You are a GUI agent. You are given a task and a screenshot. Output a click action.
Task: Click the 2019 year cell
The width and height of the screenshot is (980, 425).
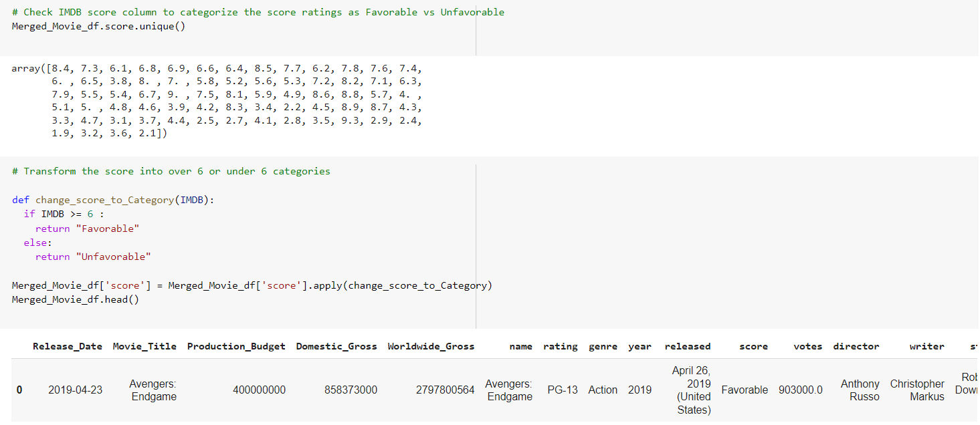[x=640, y=390]
